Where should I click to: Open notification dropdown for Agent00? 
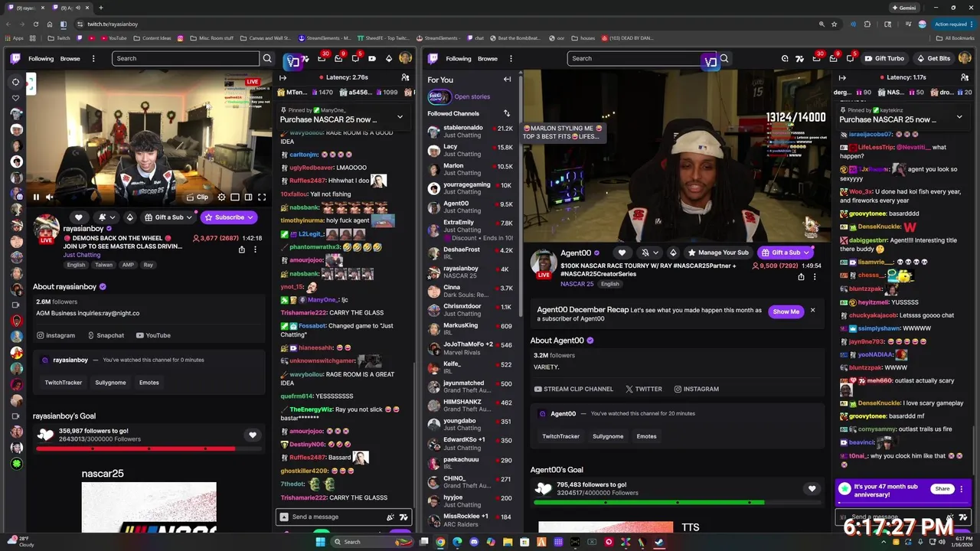click(x=649, y=253)
